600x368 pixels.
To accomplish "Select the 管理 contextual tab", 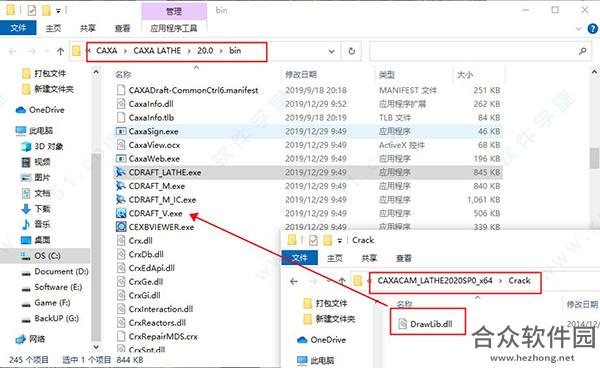I will pyautogui.click(x=174, y=11).
